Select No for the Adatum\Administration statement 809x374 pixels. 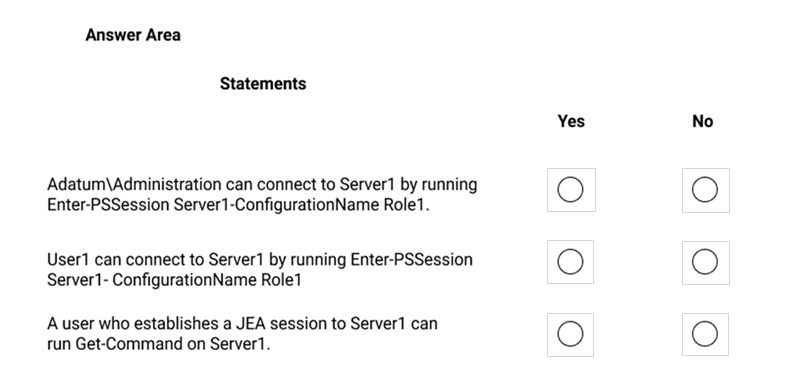(705, 190)
